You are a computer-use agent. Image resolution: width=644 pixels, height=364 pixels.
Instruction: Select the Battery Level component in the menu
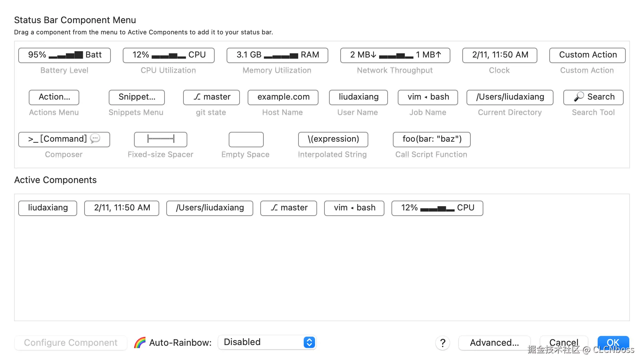coord(65,55)
